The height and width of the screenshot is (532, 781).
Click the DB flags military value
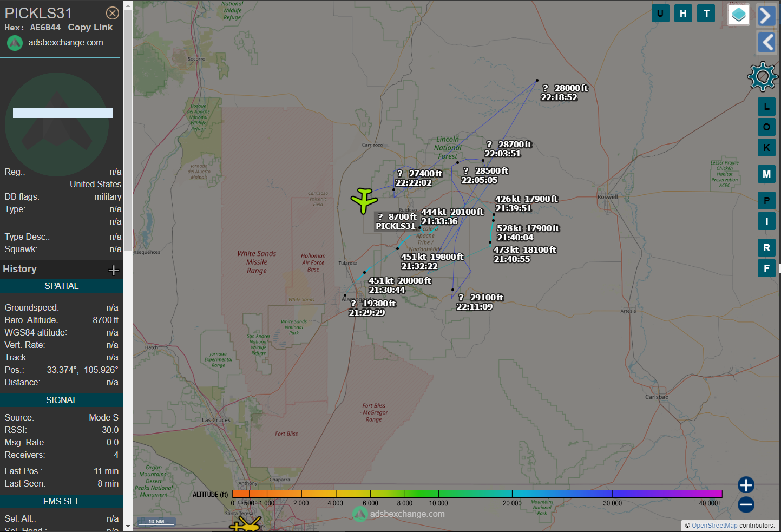click(x=108, y=196)
